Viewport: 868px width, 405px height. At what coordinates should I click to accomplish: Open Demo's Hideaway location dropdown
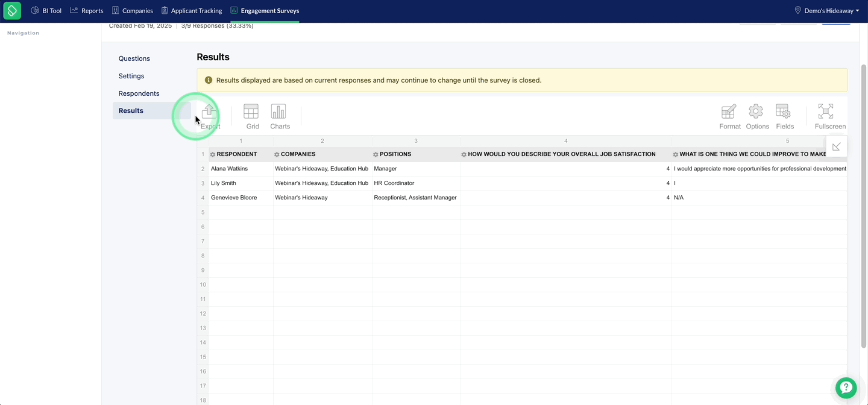click(827, 11)
